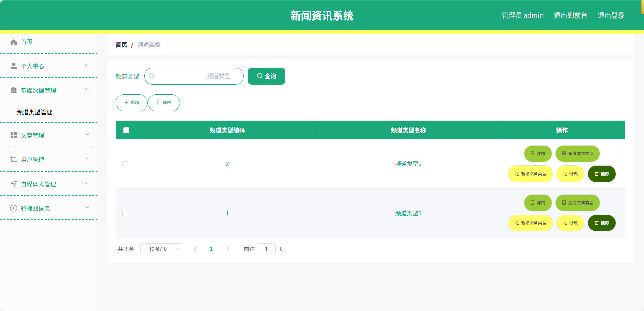
Task: Click 详情 for 频道类型2 row
Action: 538,154
